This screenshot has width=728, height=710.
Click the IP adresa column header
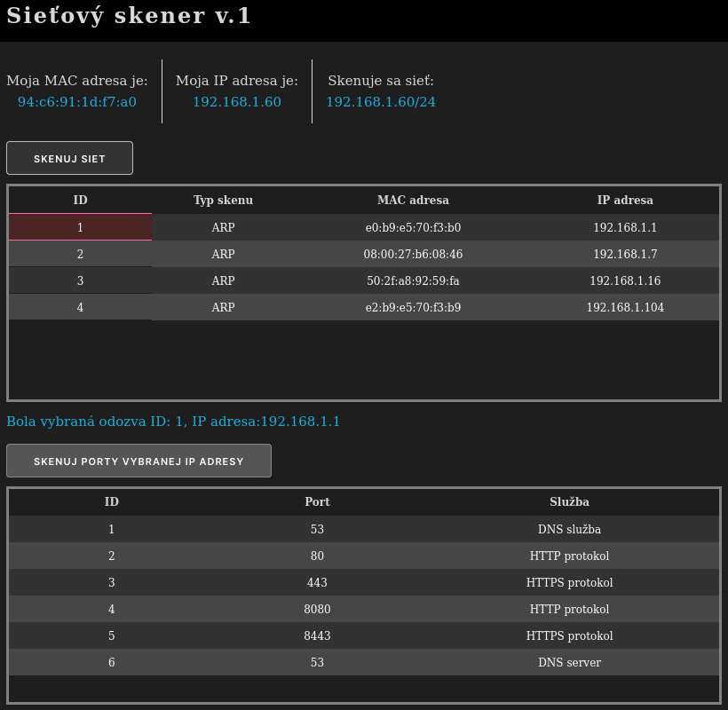tap(624, 201)
